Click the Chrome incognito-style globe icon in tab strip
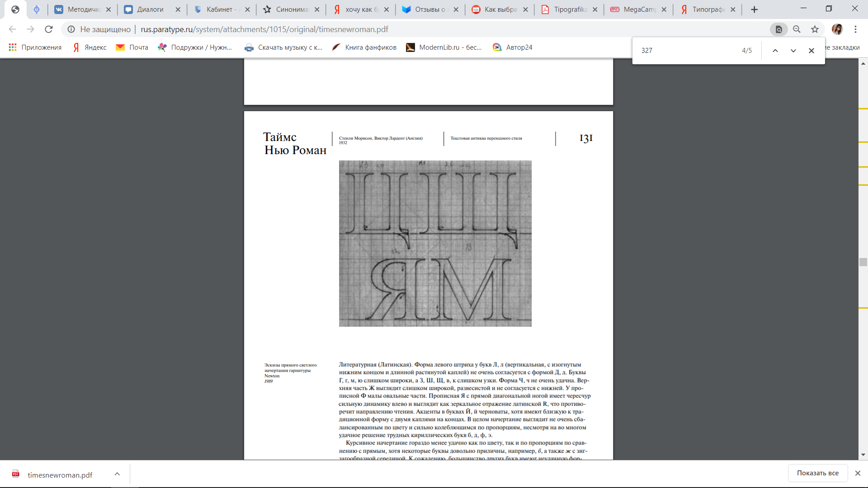Image resolution: width=868 pixels, height=488 pixels. pyautogui.click(x=15, y=9)
